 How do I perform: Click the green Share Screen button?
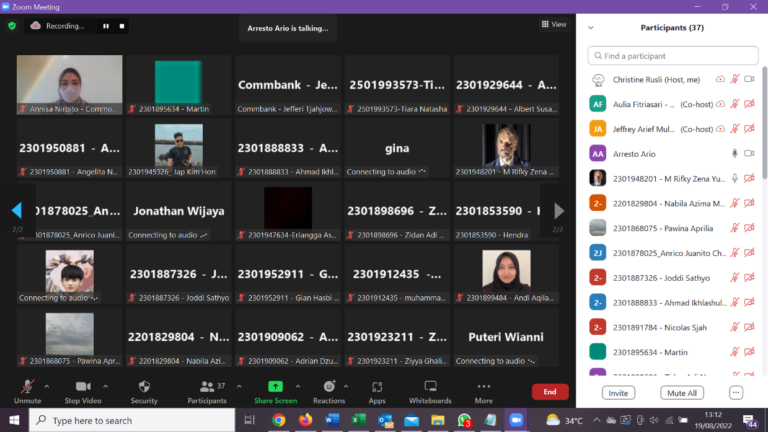coord(275,392)
